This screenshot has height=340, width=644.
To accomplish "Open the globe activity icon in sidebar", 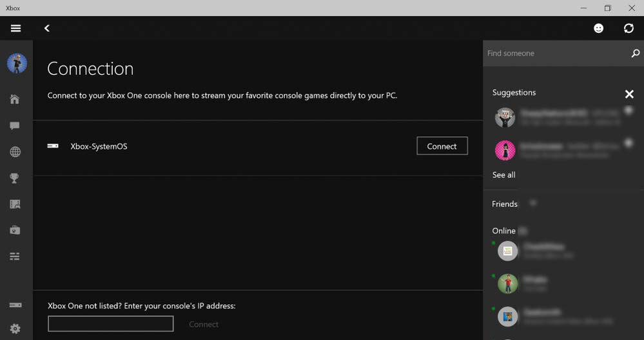I will [x=15, y=152].
